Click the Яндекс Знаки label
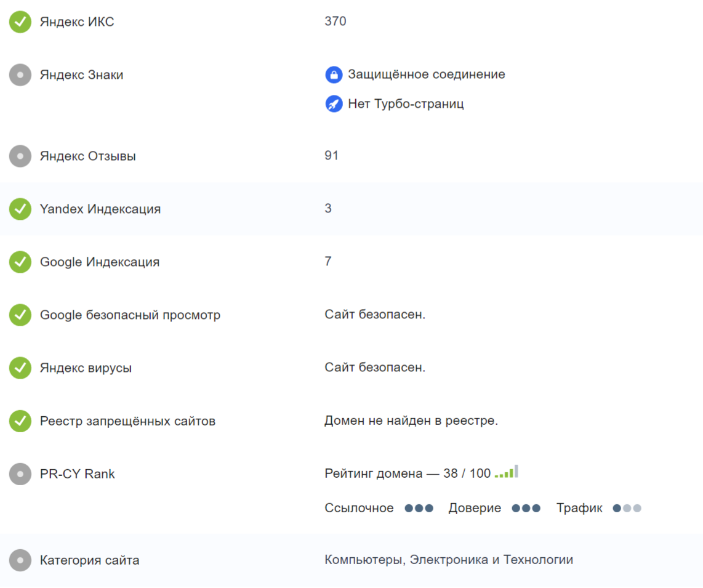Screen dimensions: 703x588 point(82,75)
